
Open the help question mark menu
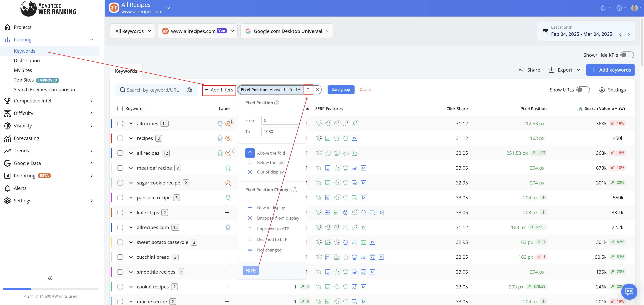tap(619, 8)
